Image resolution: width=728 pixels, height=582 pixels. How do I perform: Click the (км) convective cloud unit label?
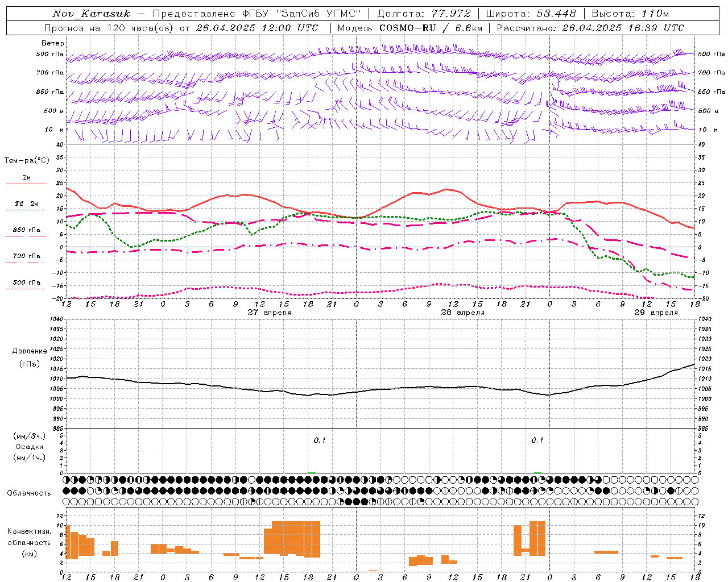click(30, 554)
